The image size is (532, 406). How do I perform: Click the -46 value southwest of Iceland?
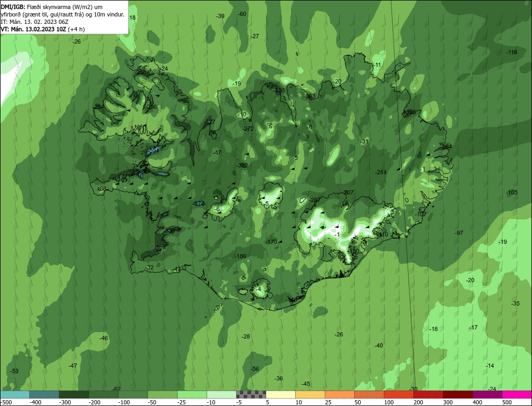pyautogui.click(x=104, y=338)
